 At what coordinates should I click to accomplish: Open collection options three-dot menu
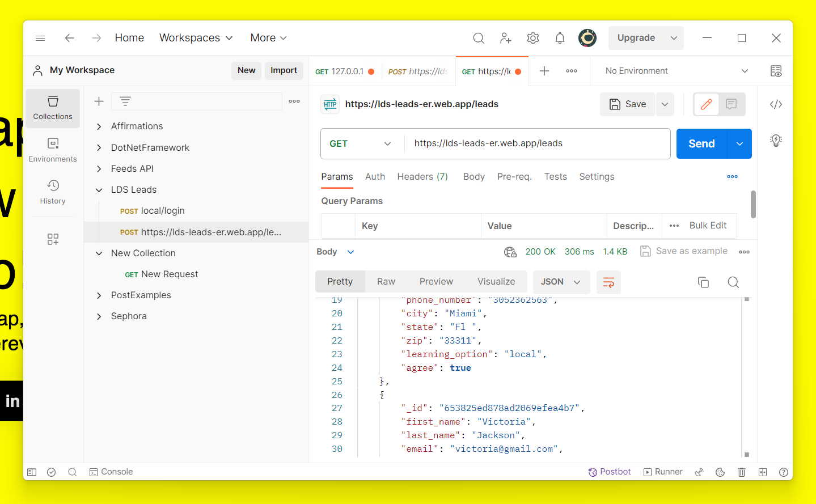coord(294,101)
